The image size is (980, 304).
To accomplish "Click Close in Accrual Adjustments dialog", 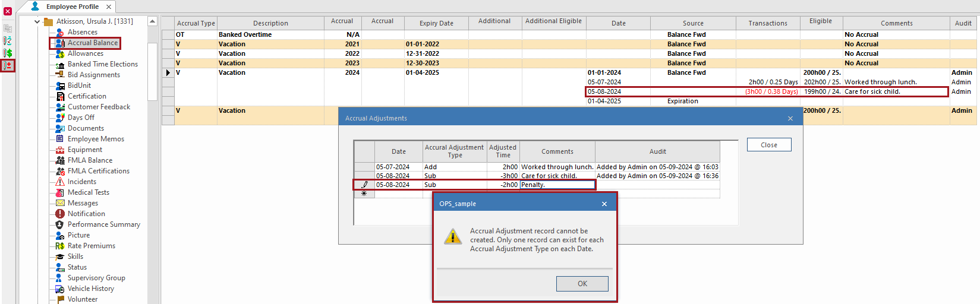I will 768,145.
